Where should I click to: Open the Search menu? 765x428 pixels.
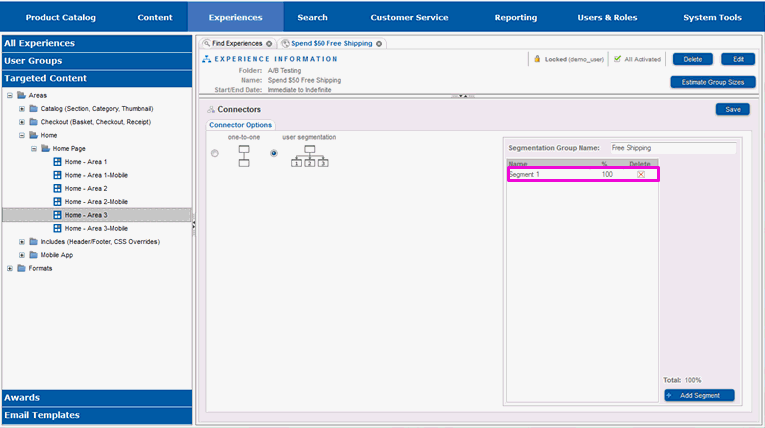click(x=312, y=18)
